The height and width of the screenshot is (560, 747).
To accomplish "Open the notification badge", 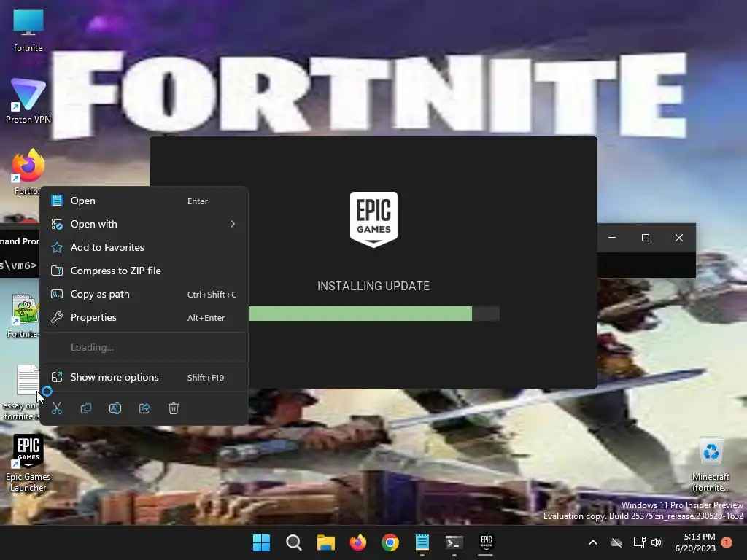I will pyautogui.click(x=727, y=542).
